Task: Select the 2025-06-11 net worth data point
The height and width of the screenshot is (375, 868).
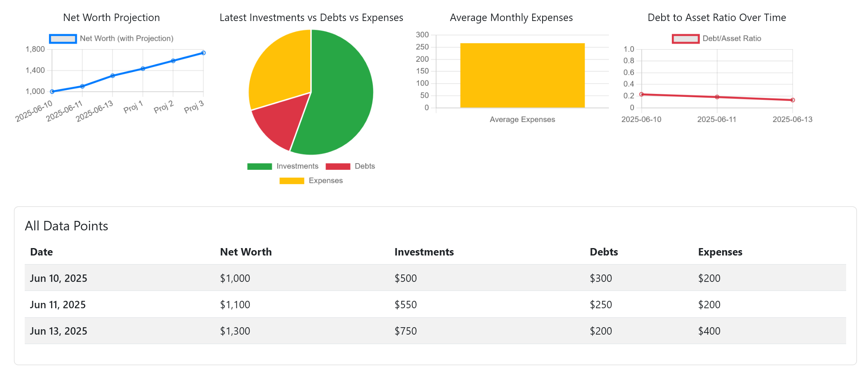Action: pos(82,86)
